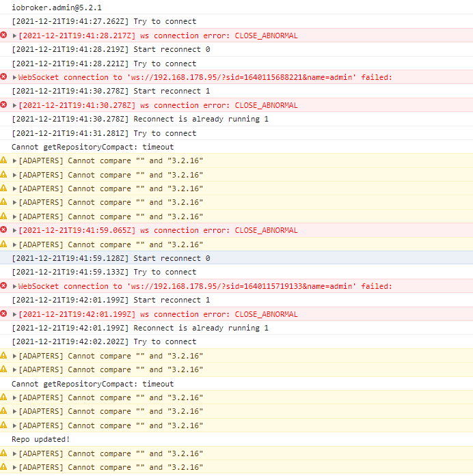The image size is (473, 476).
Task: Click warning icon just above 19:41:59.065Z error row
Action: click(x=3, y=216)
